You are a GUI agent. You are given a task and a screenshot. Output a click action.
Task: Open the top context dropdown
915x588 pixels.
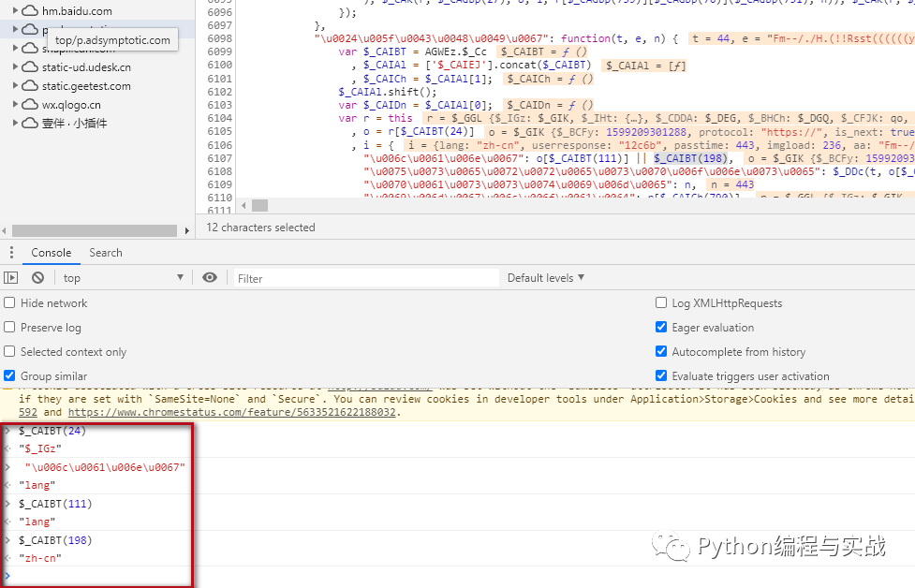[x=123, y=278]
